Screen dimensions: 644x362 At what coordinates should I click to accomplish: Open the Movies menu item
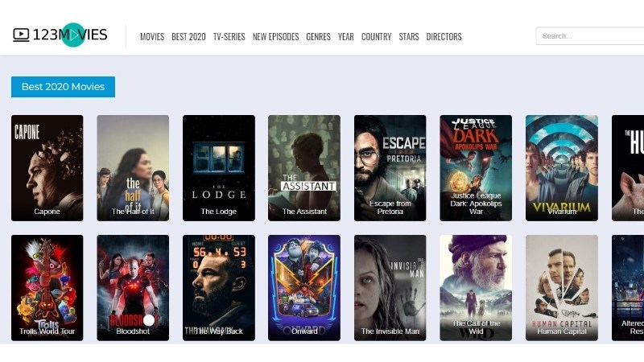[152, 36]
